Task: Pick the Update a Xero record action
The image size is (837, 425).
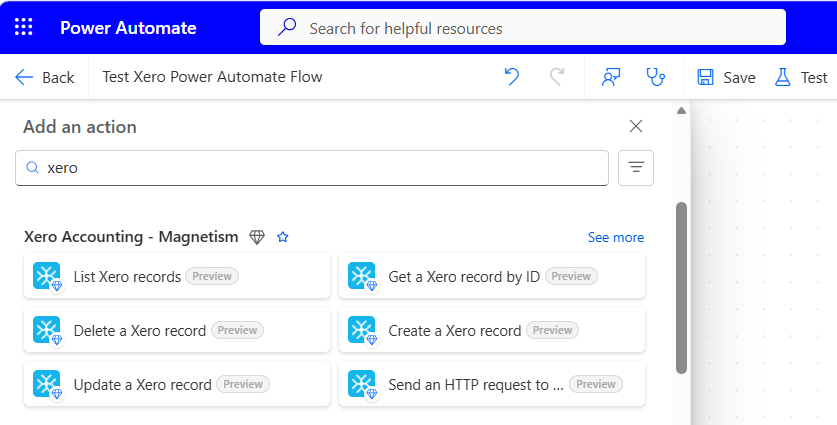Action: pos(177,384)
